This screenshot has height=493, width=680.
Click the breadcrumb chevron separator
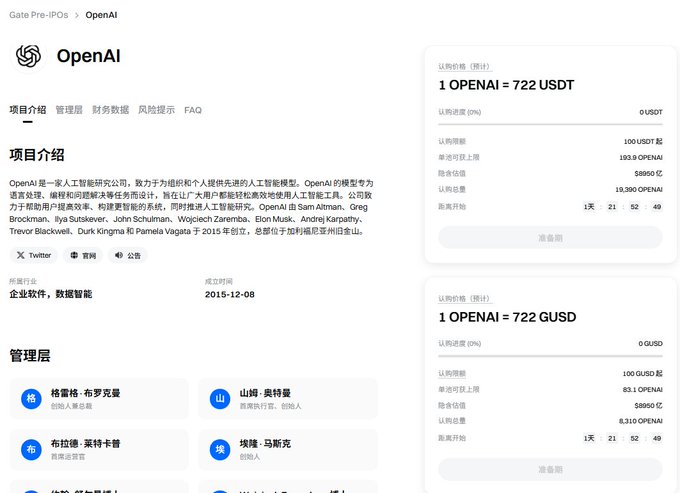point(77,15)
